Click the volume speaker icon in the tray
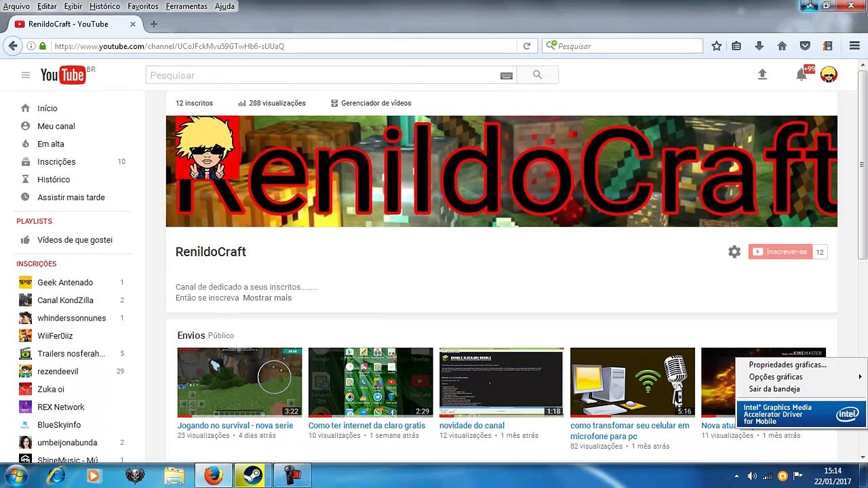The height and width of the screenshot is (488, 868). [752, 476]
